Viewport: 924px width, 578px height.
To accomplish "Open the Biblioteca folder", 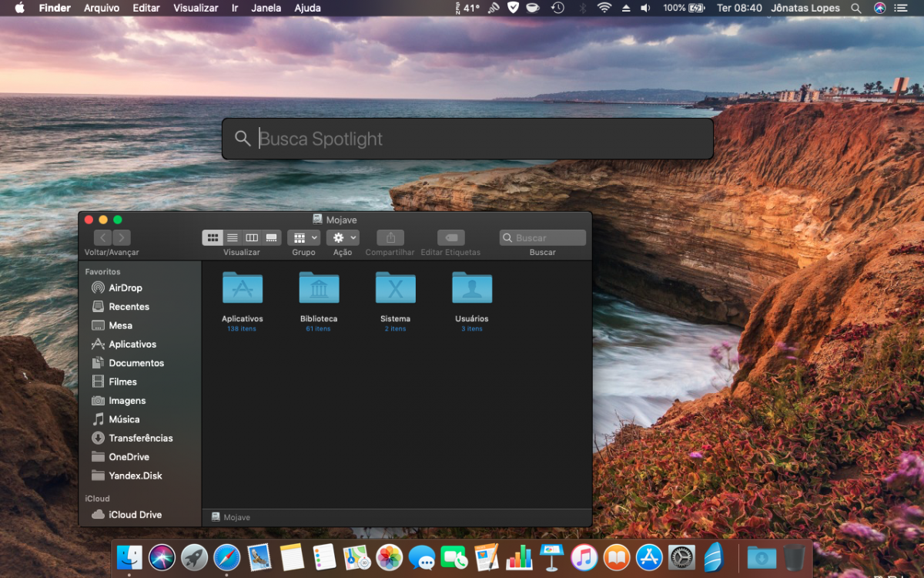I will 319,287.
